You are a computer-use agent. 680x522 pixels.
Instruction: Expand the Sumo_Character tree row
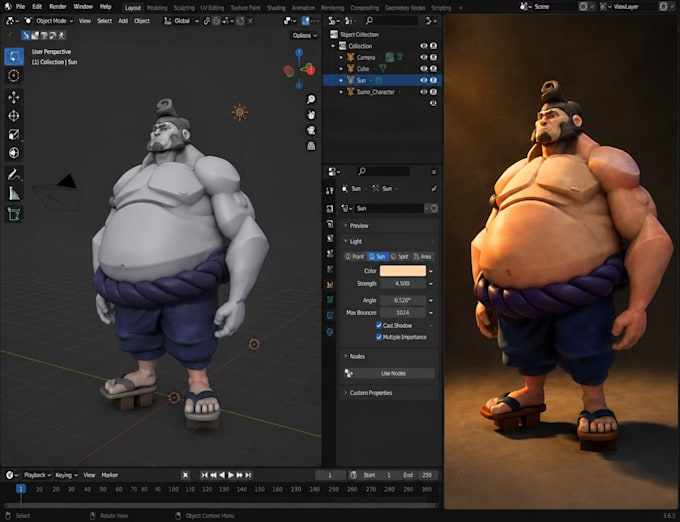pos(341,92)
